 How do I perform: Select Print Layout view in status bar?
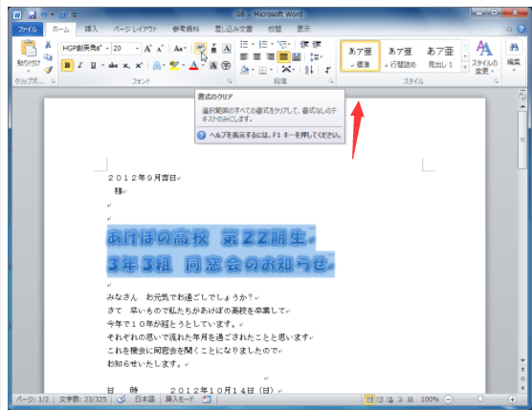(x=369, y=399)
